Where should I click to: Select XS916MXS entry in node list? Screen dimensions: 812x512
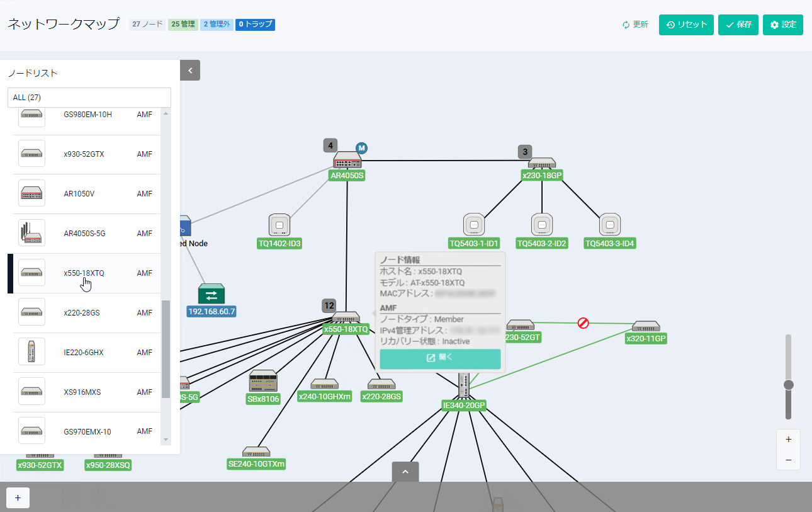[82, 392]
